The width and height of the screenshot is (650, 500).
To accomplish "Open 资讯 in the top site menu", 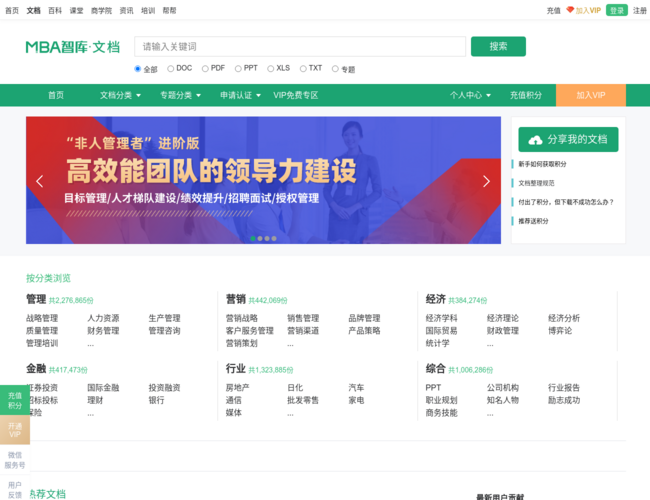I will (126, 10).
